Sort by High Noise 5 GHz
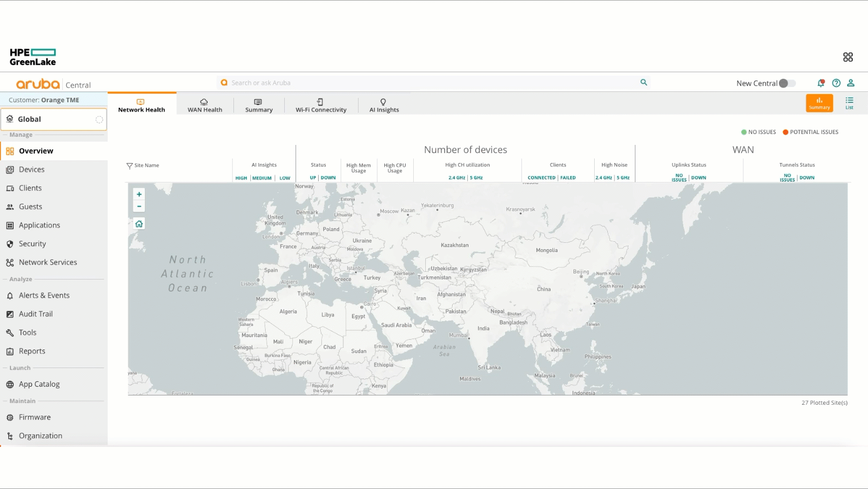The height and width of the screenshot is (489, 868). (623, 178)
